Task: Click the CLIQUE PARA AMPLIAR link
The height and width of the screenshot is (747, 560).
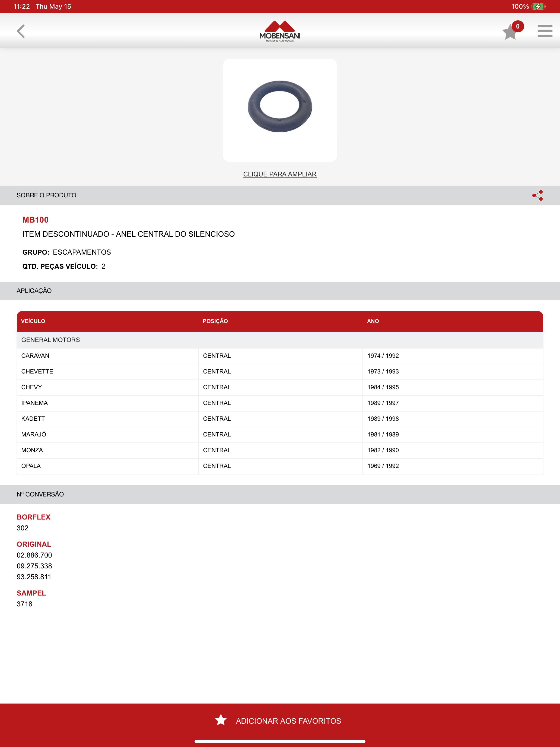Action: (x=280, y=174)
